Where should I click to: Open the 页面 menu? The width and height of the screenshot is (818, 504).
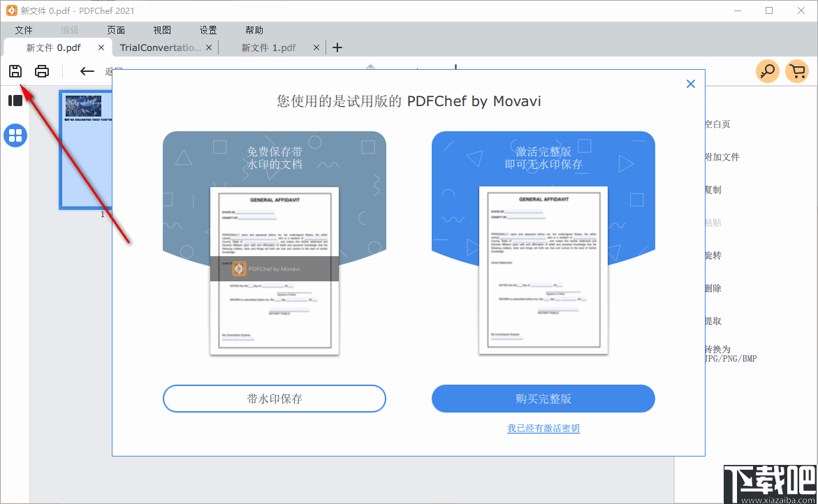coord(116,29)
